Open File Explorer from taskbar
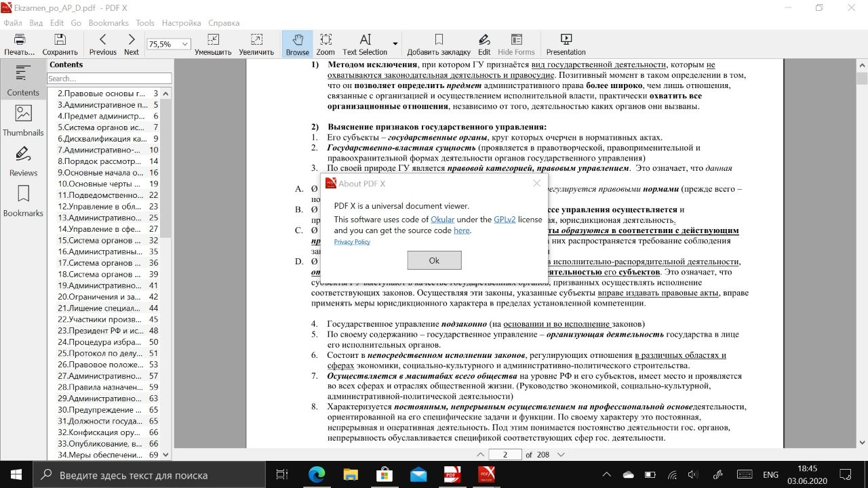 coord(351,474)
